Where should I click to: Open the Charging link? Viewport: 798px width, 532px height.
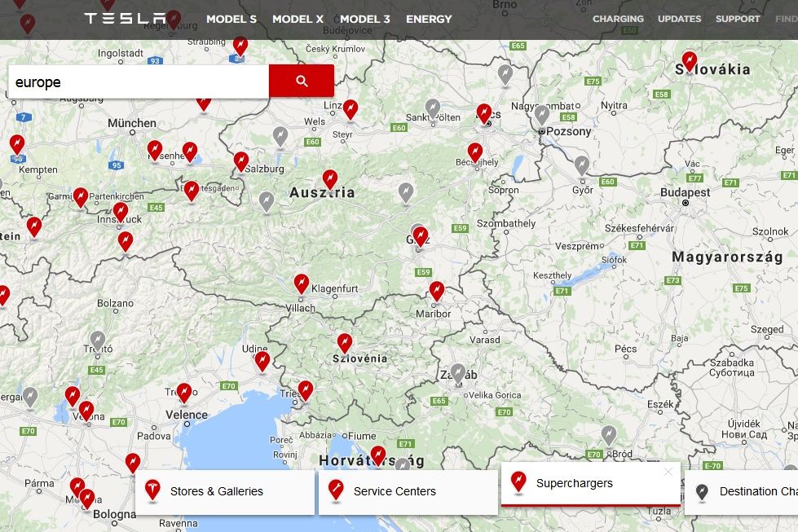coord(618,19)
